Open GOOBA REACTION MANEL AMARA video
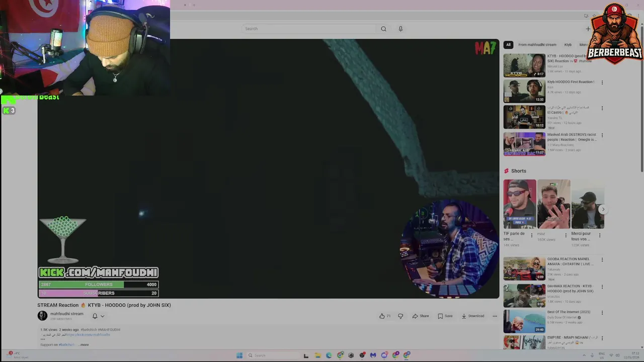 (x=524, y=269)
